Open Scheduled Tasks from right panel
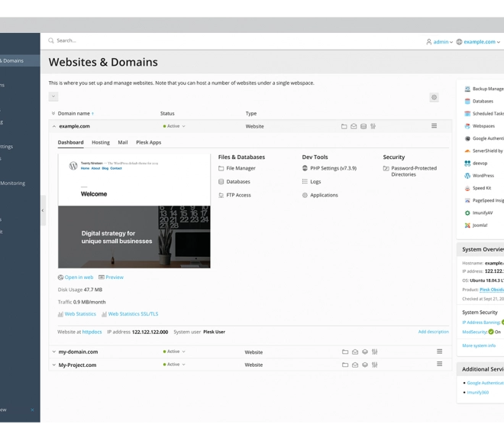The width and height of the screenshot is (504, 441). pos(484,114)
